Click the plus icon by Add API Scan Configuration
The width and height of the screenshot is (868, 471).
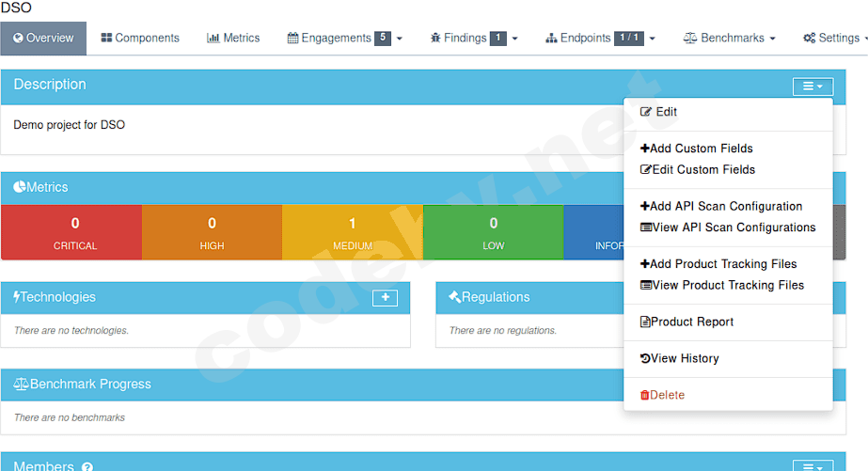tap(644, 206)
